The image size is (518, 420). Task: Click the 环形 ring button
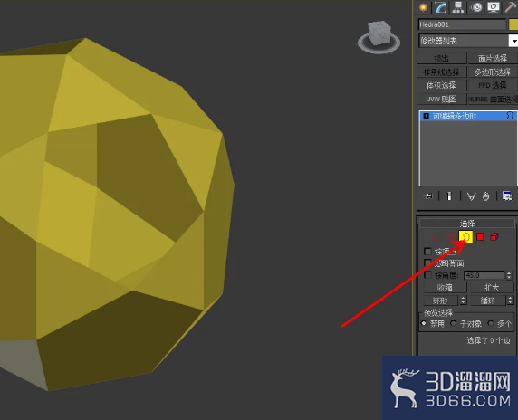coord(441,301)
